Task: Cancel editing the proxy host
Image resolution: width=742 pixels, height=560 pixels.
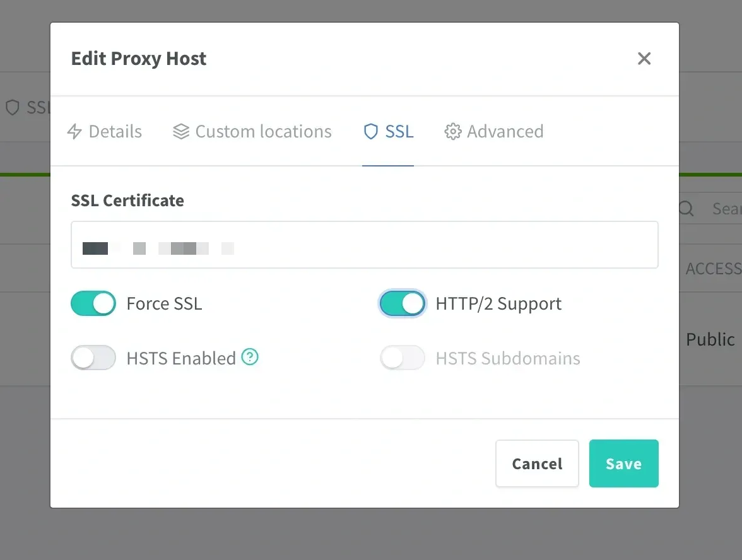Action: coord(537,464)
